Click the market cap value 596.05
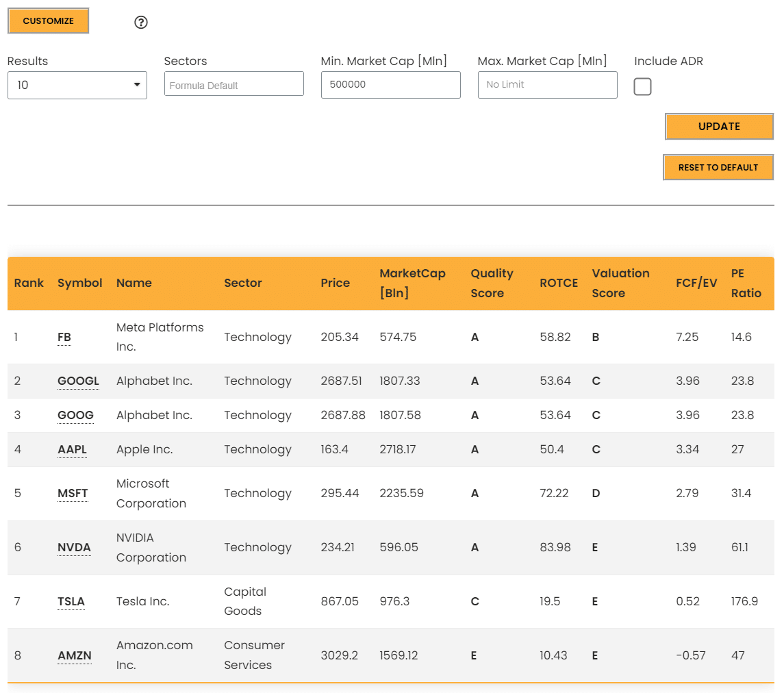The width and height of the screenshot is (784, 693). point(399,548)
